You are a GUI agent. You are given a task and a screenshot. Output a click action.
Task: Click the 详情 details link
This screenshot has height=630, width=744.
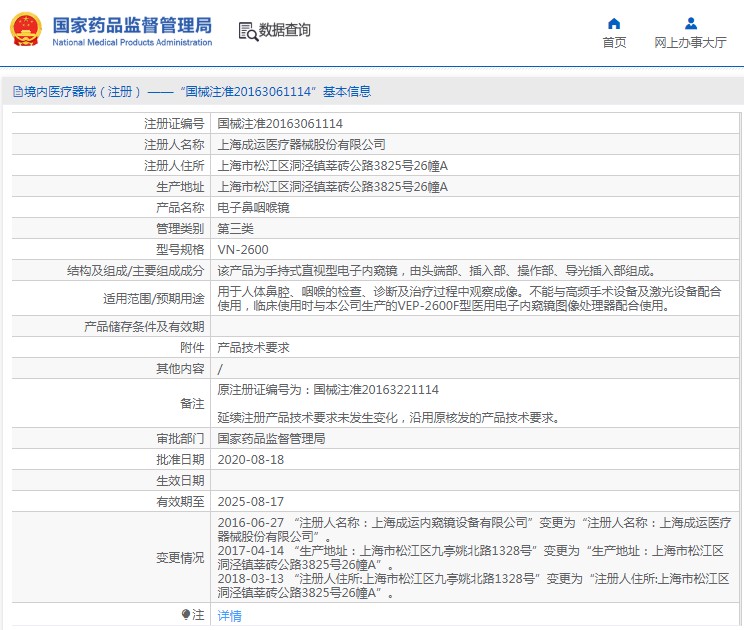point(230,616)
